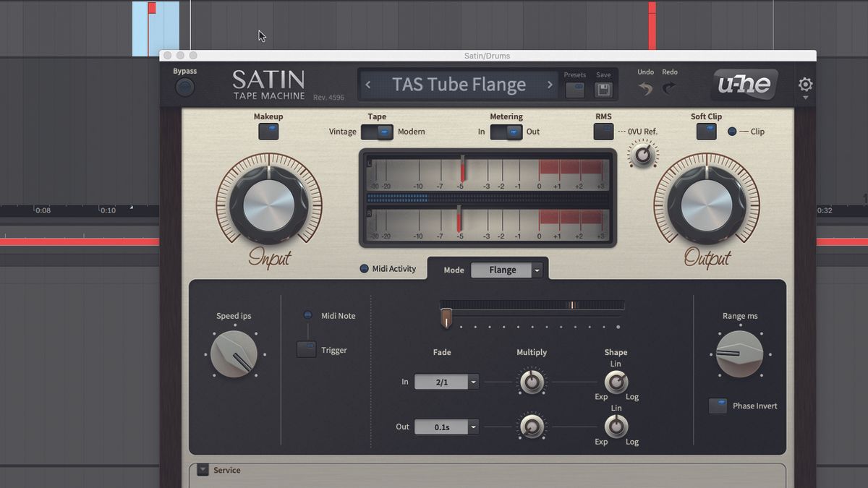This screenshot has height=488, width=868.
Task: Switch Tape mode from Modern to Vintage
Action: pos(371,132)
